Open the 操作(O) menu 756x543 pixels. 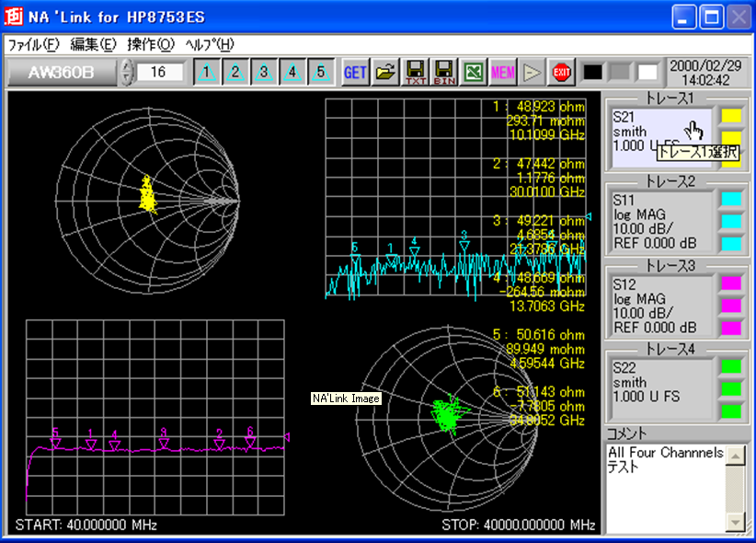pos(151,45)
